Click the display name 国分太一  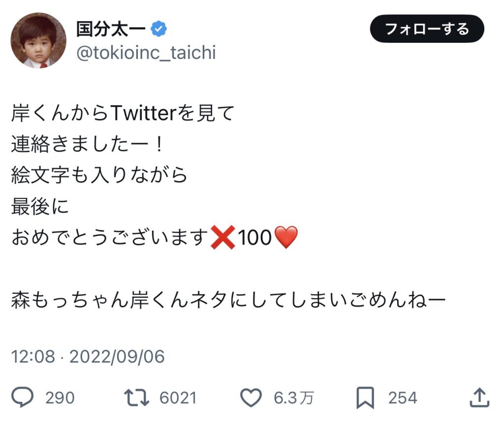(x=111, y=29)
